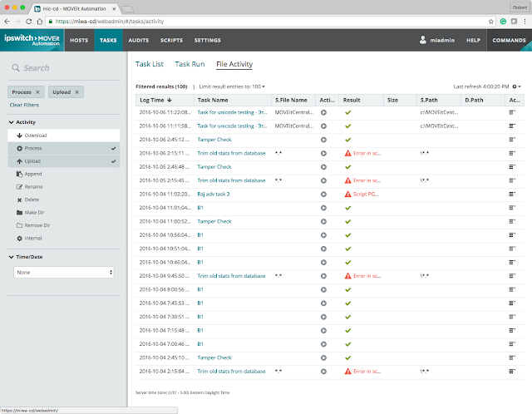532x414 pixels.
Task: Open actions menu for 11:22:08 row
Action: (x=512, y=112)
